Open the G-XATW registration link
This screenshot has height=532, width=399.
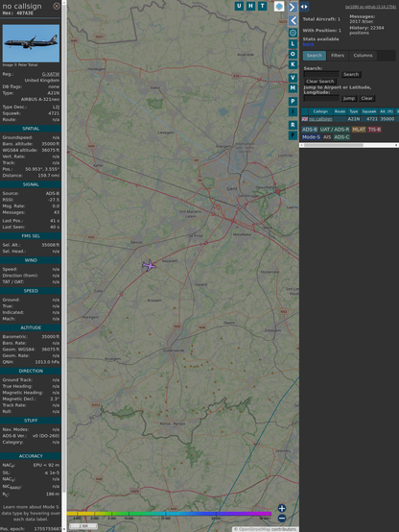51,74
